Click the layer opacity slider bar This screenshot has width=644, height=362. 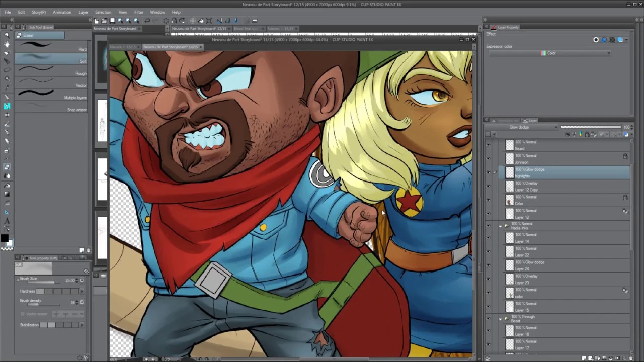pyautogui.click(x=591, y=127)
